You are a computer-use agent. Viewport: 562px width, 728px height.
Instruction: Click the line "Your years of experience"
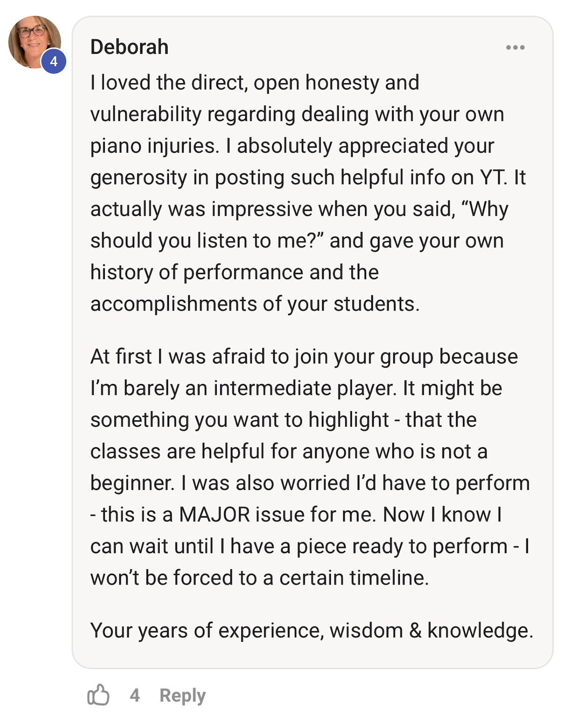point(312,631)
